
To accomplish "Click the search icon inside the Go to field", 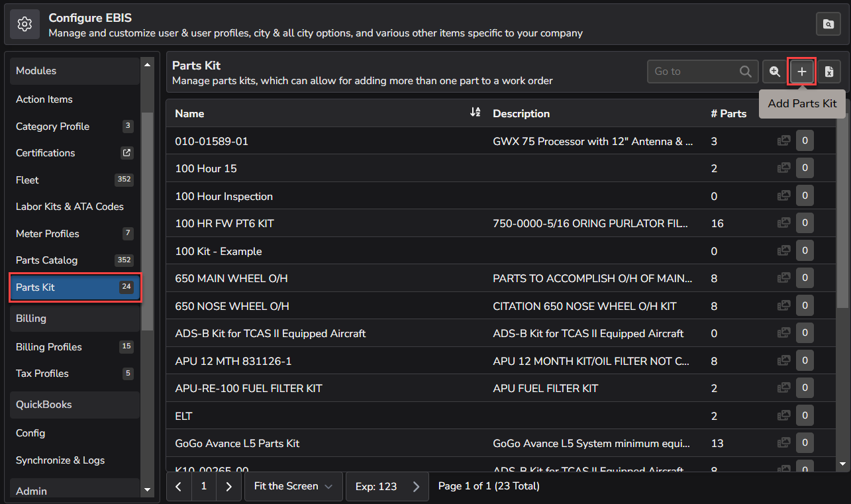I will [x=745, y=71].
